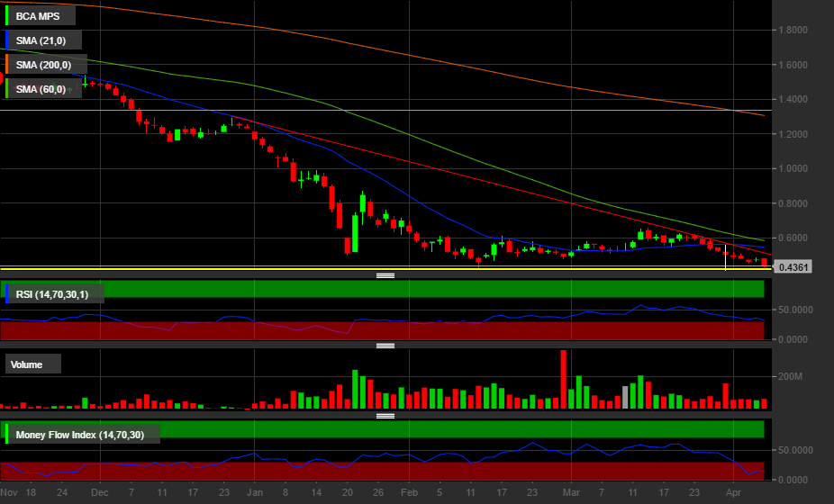Click the 8 date label after Jan
This screenshot has height=504, width=834.
tap(286, 492)
